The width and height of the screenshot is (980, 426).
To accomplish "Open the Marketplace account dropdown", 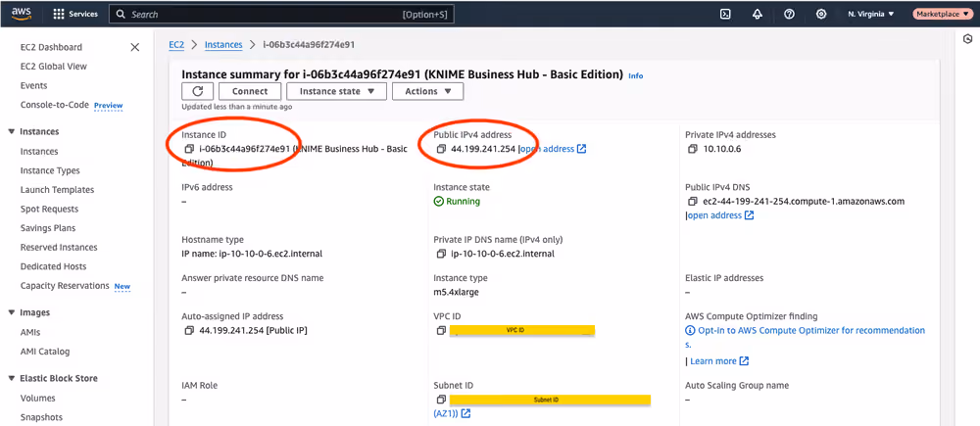I will (942, 14).
